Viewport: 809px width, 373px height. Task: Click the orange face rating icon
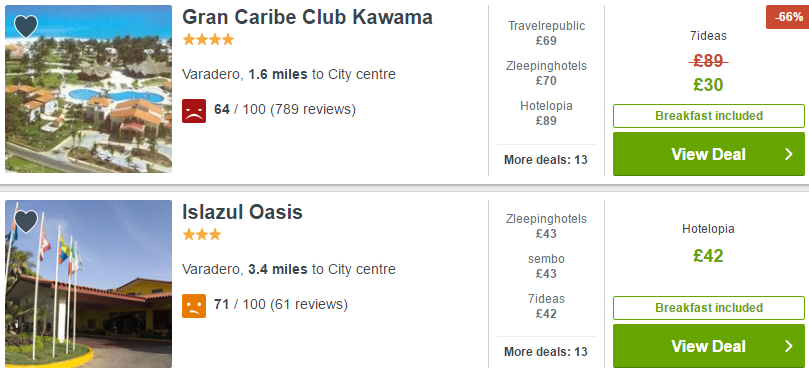tap(193, 305)
